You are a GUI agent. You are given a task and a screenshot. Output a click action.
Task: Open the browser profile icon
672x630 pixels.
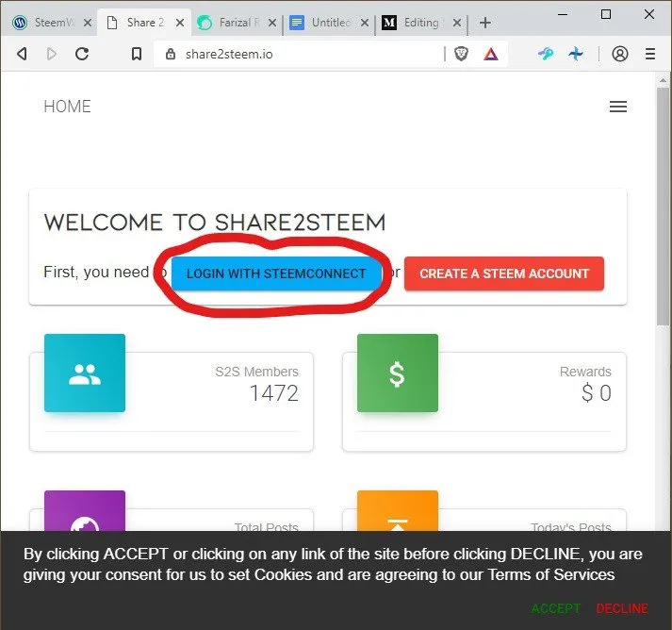620,54
